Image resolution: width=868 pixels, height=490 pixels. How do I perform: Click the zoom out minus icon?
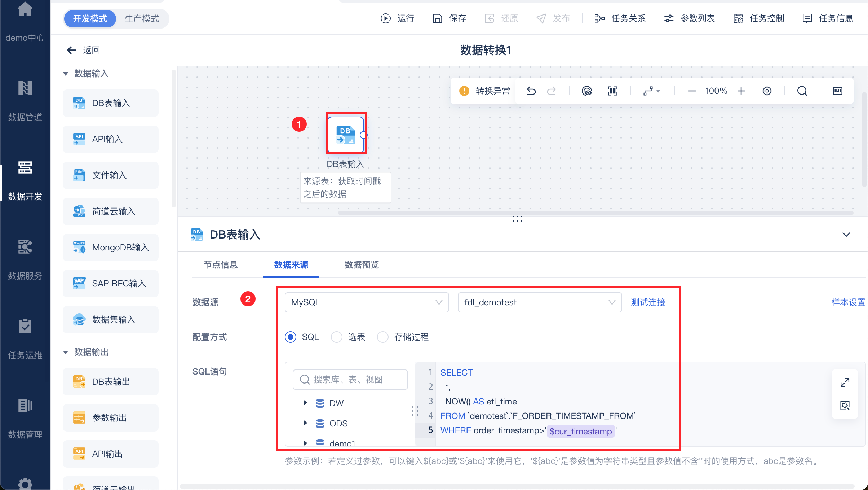(692, 91)
